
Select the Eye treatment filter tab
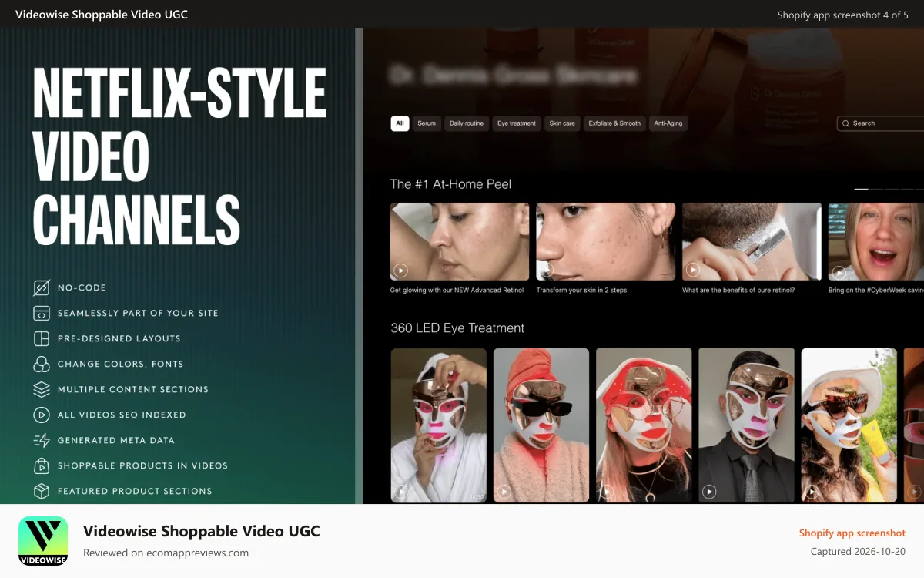(517, 123)
